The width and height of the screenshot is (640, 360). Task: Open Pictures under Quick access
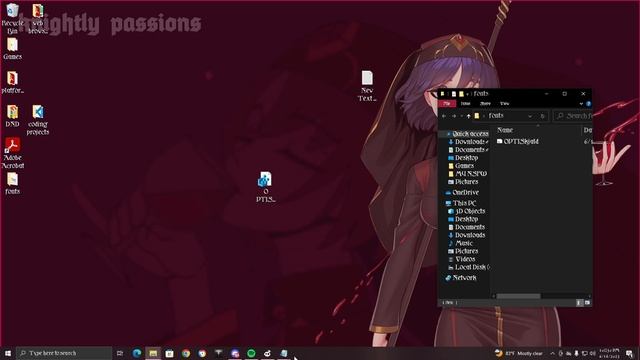click(x=463, y=182)
